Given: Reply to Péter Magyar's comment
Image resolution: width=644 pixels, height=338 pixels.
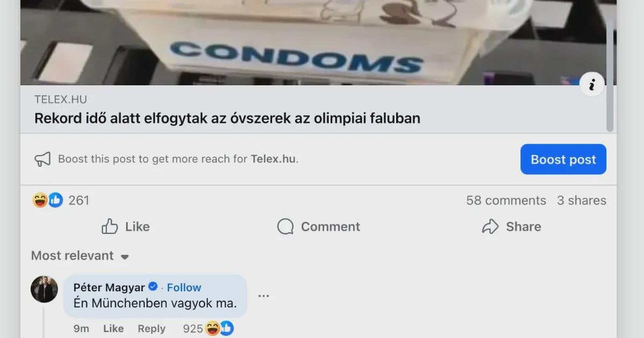Looking at the screenshot, I should (151, 328).
